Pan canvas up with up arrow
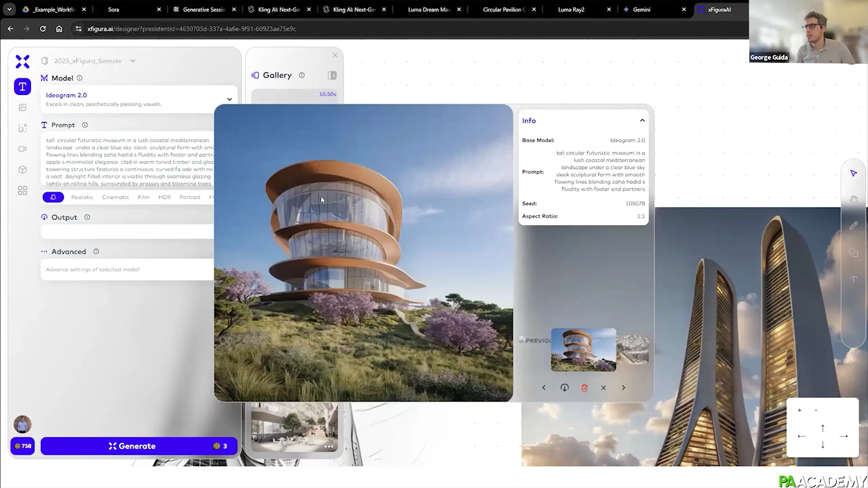 point(823,429)
